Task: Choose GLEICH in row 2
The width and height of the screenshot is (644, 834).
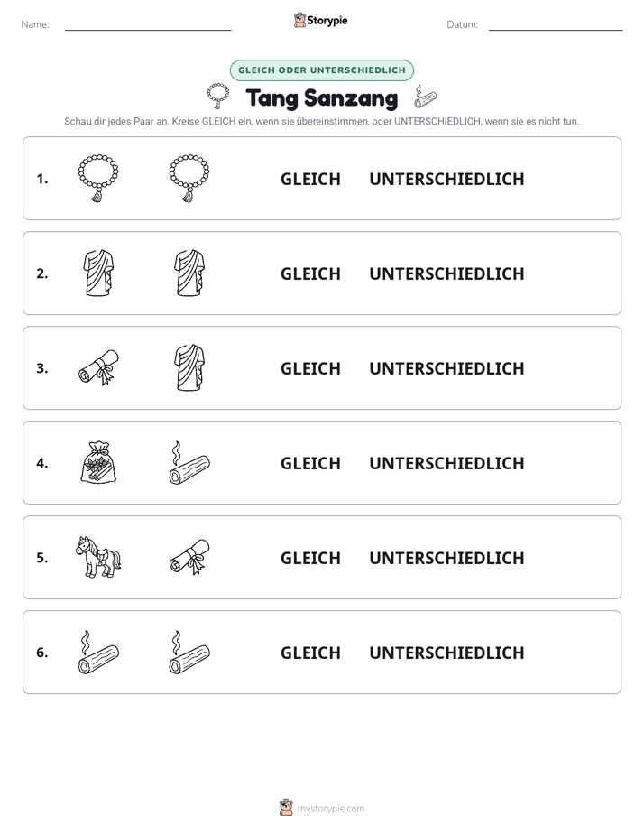Action: coord(310,273)
